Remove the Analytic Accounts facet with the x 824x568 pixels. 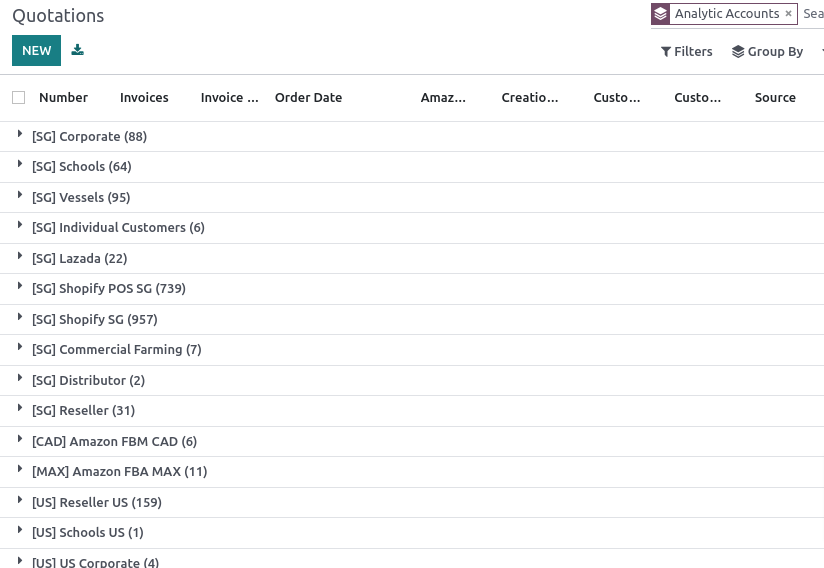(788, 14)
